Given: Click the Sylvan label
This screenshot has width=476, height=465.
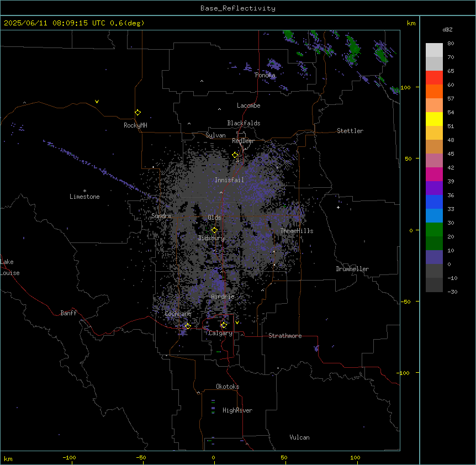Looking at the screenshot, I should (215, 135).
